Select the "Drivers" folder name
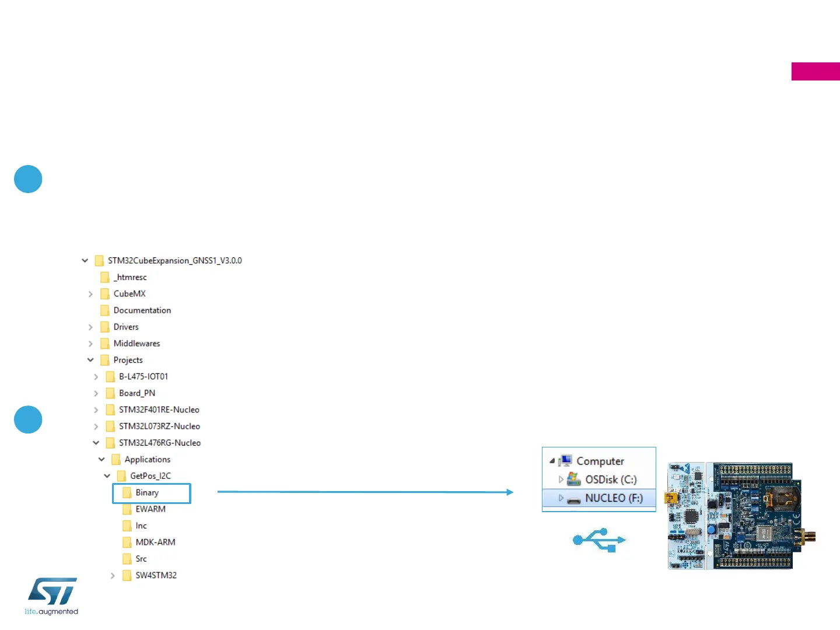This screenshot has height=630, width=840. (126, 327)
